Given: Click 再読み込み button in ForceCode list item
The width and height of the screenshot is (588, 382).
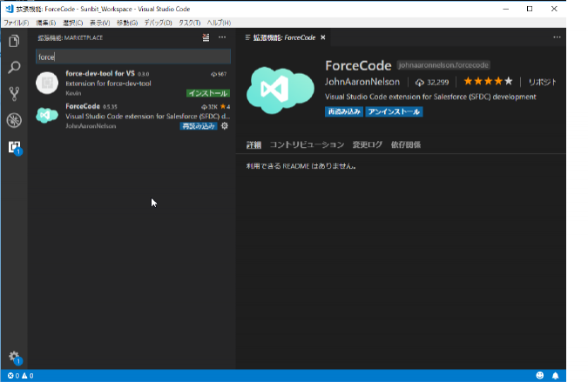Looking at the screenshot, I should (199, 126).
